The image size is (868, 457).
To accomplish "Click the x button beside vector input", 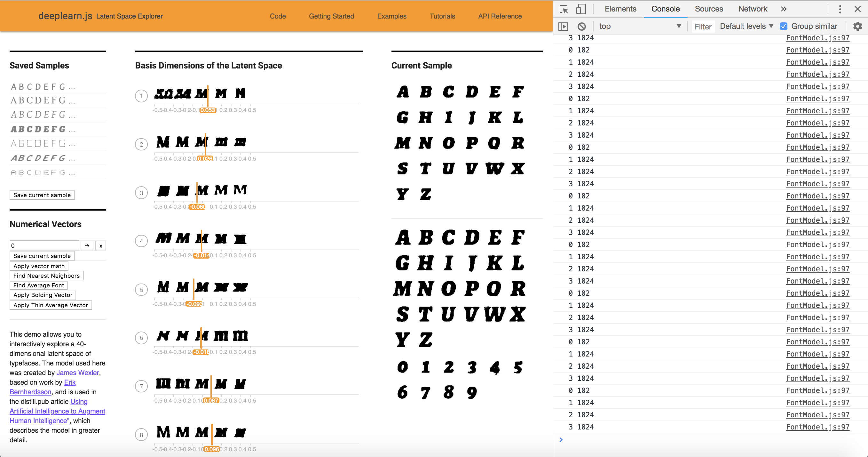I will (x=101, y=245).
